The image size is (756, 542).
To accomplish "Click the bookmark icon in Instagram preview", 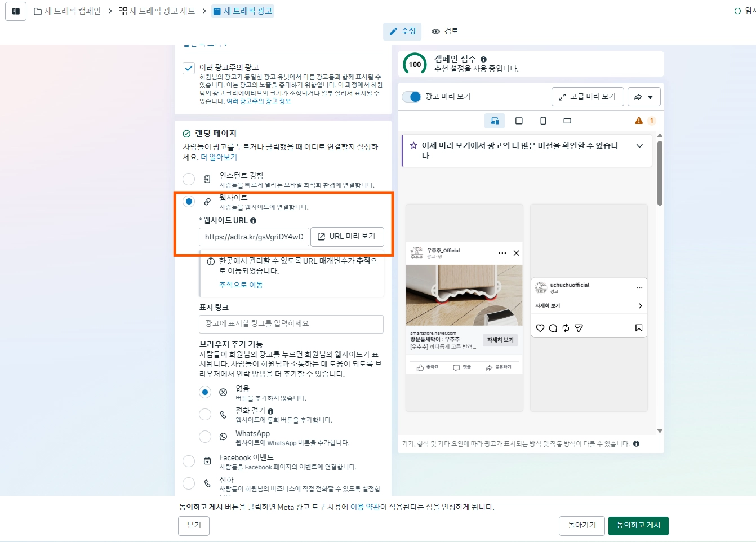I will click(638, 328).
